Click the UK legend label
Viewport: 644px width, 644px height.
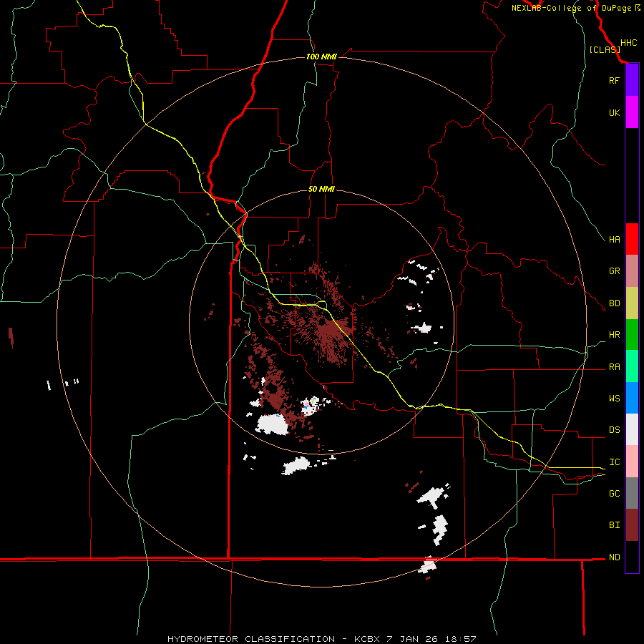614,112
